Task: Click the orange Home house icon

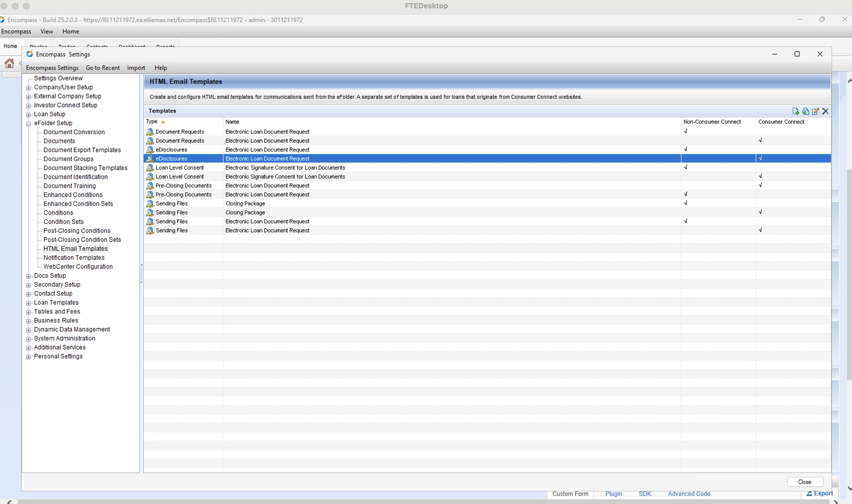Action: click(x=9, y=63)
